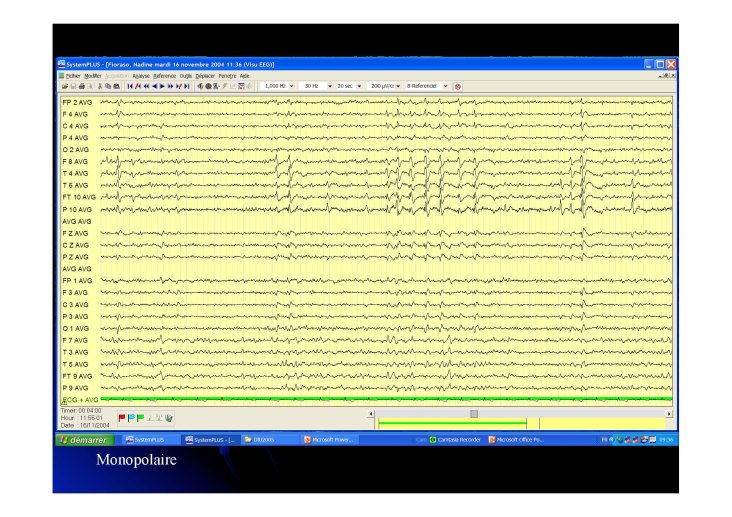Click the horizontal scrollbar thumb
732x517 pixels.
coord(474,414)
